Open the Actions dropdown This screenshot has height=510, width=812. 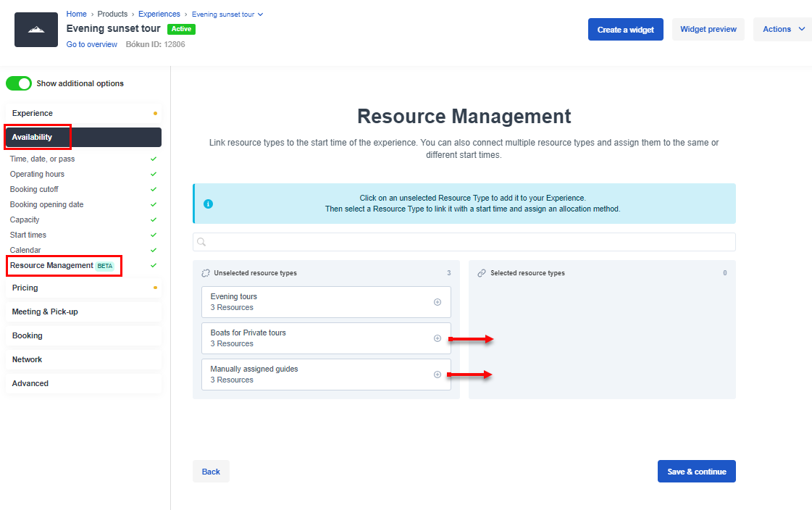tap(782, 29)
